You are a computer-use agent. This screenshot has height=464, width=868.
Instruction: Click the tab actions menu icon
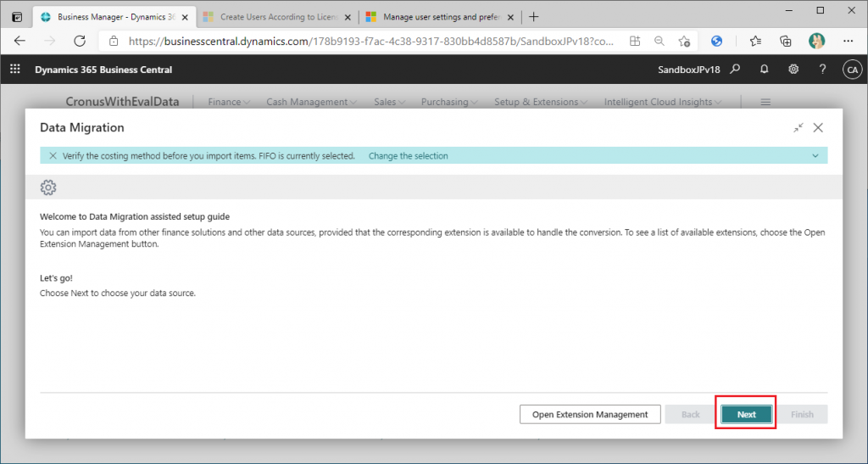(17, 17)
